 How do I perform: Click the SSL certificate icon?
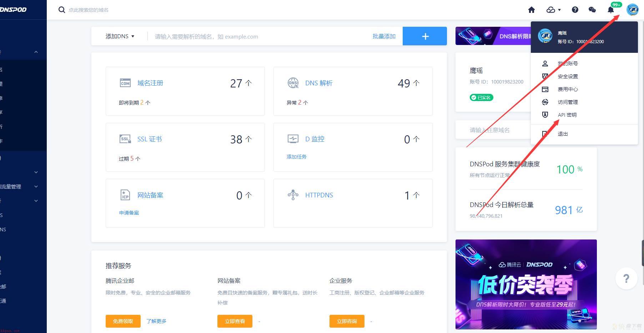coord(125,139)
